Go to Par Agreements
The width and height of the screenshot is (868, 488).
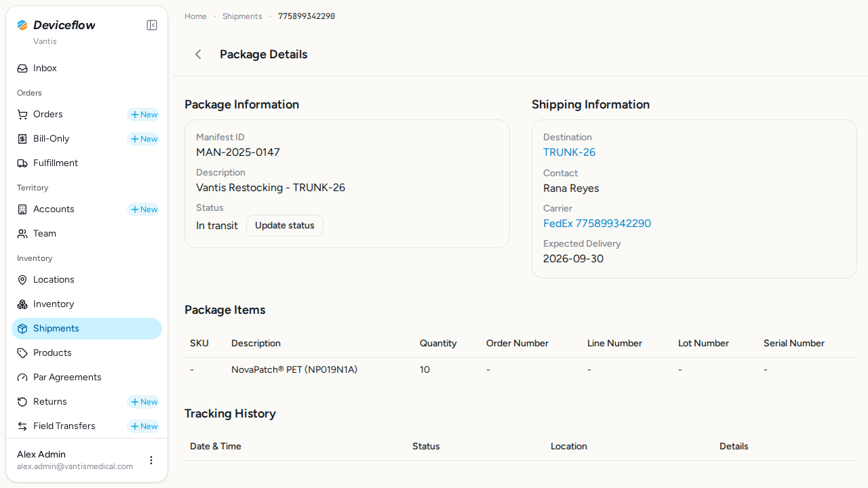[x=87, y=378]
